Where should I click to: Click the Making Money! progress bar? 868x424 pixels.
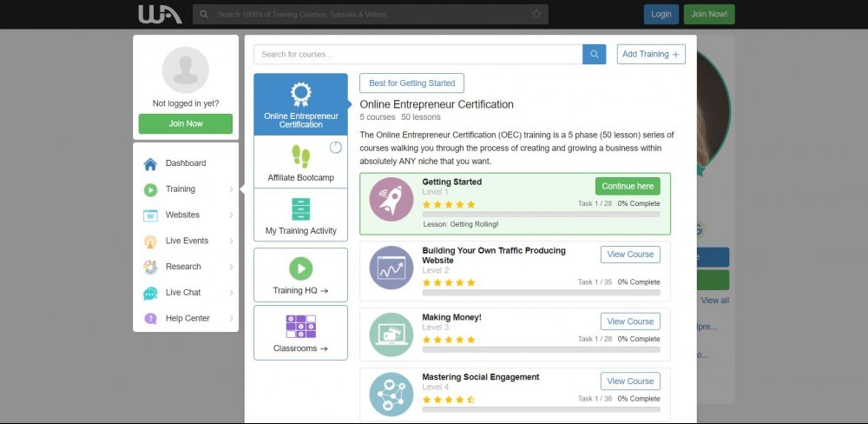[x=542, y=350]
